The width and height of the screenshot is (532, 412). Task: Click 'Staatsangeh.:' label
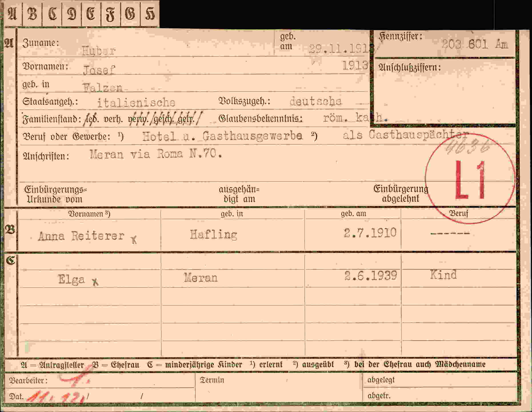pyautogui.click(x=50, y=102)
